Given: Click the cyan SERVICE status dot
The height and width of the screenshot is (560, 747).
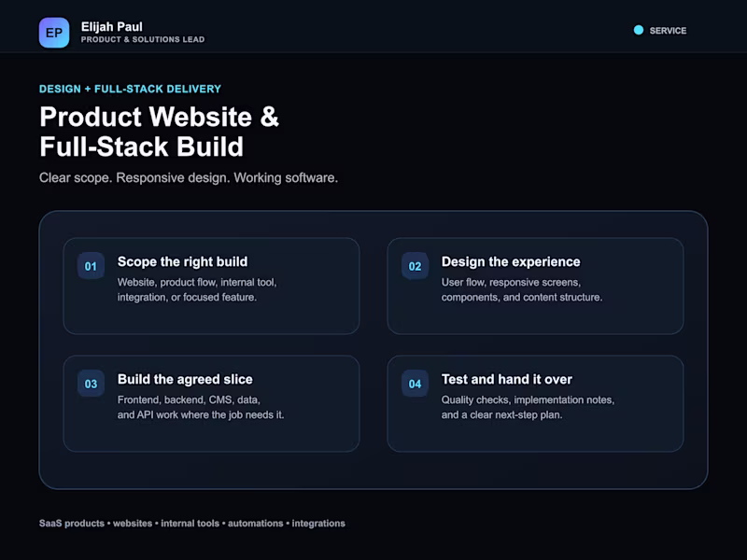Looking at the screenshot, I should [639, 30].
